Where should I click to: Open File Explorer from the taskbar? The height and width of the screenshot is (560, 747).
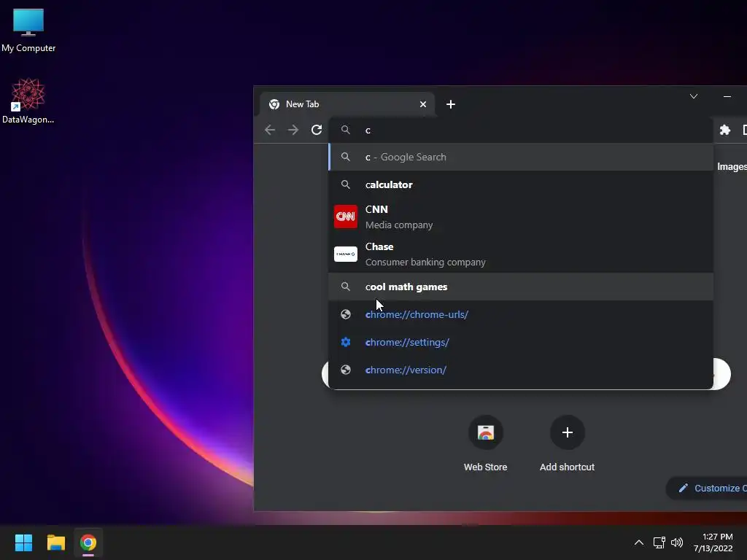(55, 542)
